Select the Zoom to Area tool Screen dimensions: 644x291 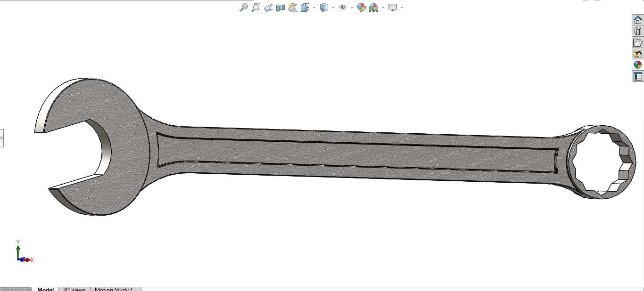pyautogui.click(x=256, y=8)
